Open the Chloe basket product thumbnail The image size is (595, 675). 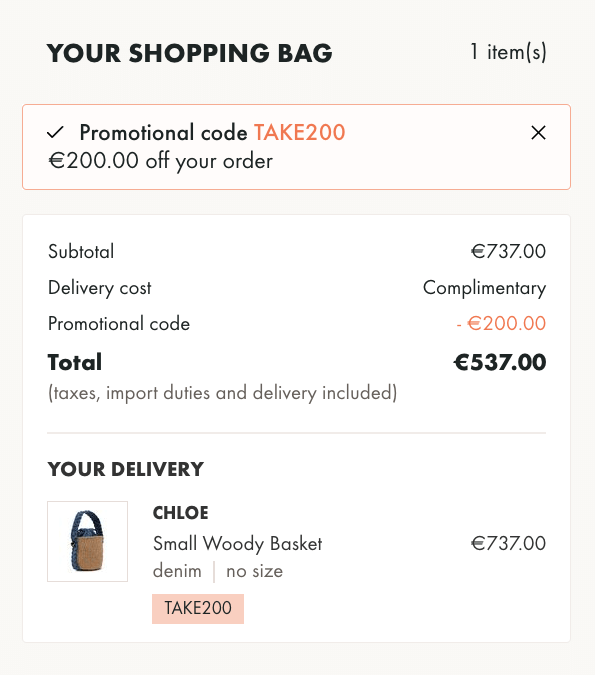(x=87, y=541)
